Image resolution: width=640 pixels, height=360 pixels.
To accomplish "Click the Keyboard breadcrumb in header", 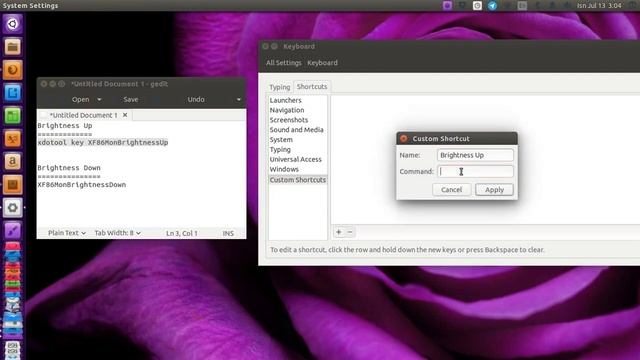I will click(x=322, y=63).
